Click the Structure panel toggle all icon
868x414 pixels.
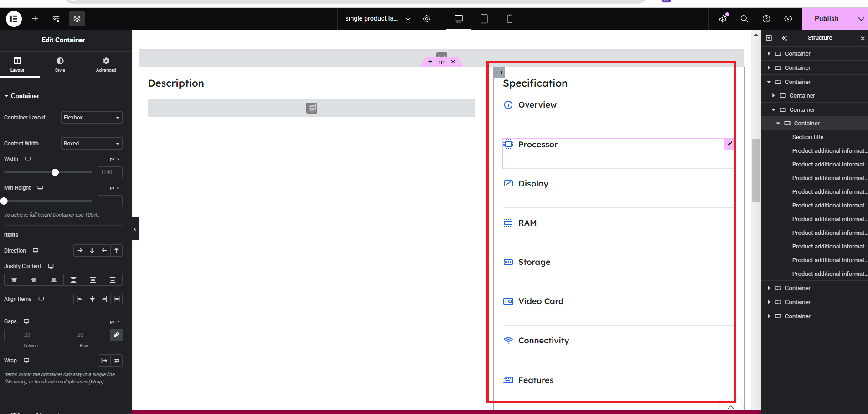[x=769, y=38]
